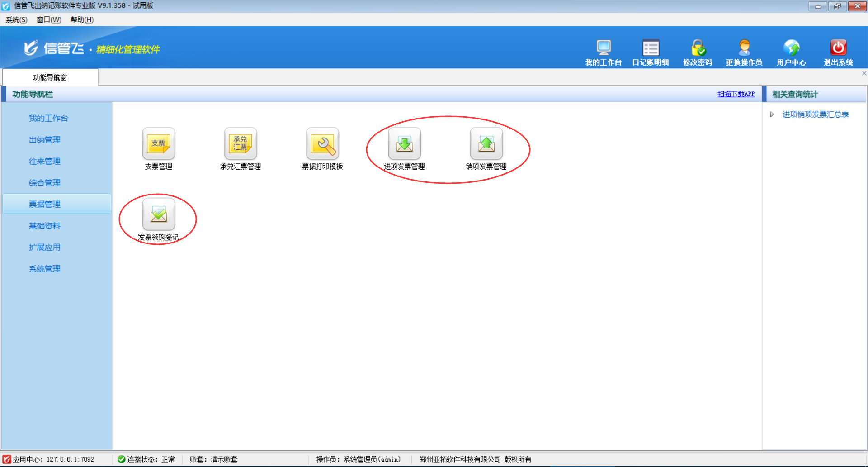Screen dimensions: 868x467
Task: Switch to the 功能导航窗 tab
Action: [50, 77]
